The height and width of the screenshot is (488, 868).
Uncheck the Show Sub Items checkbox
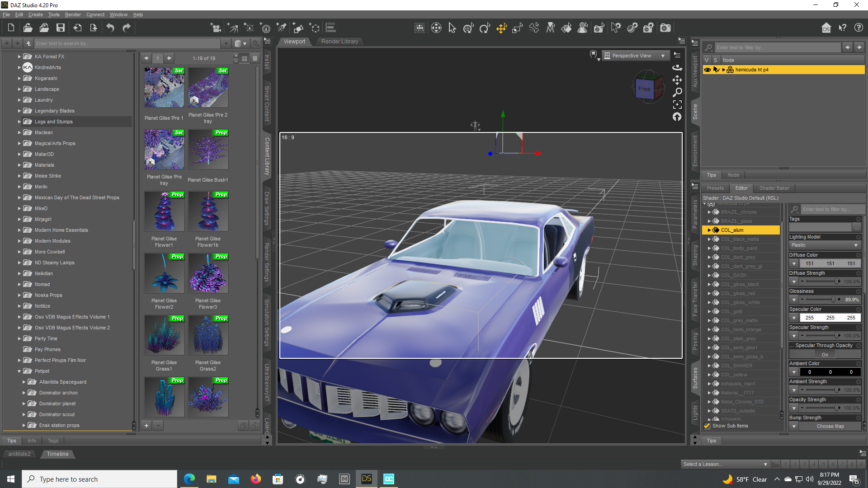pyautogui.click(x=708, y=426)
